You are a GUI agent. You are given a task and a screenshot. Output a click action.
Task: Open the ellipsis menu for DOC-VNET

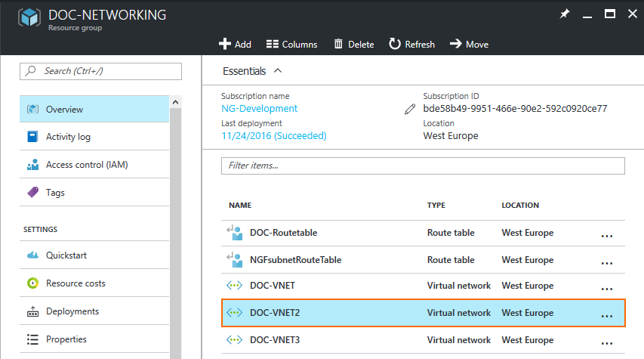pos(607,289)
